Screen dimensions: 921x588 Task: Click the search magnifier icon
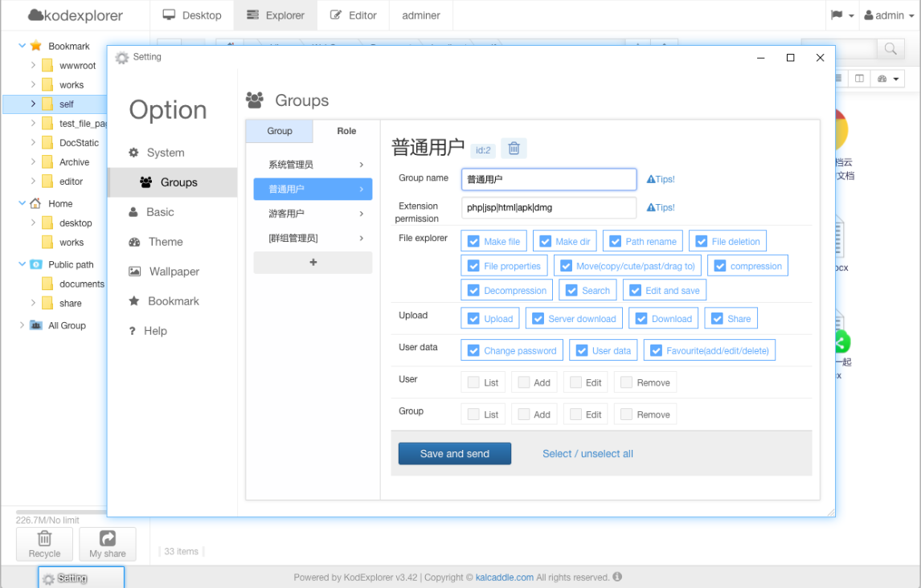(x=890, y=50)
